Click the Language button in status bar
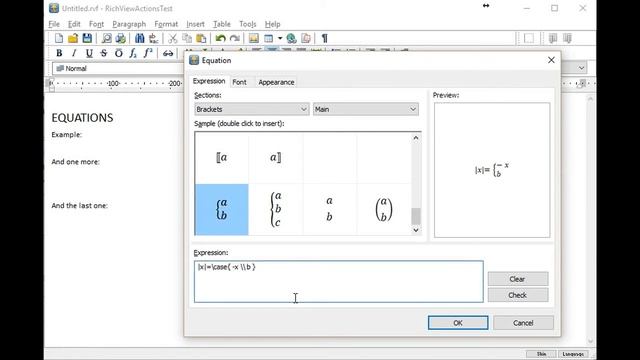This screenshot has width=640, height=360. (573, 354)
